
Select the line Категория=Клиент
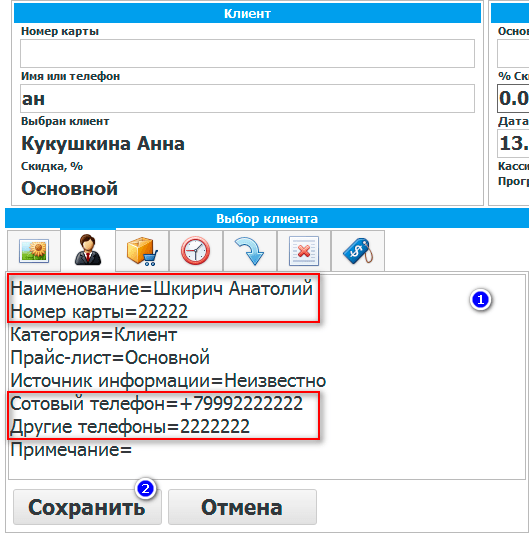pyautogui.click(x=93, y=334)
